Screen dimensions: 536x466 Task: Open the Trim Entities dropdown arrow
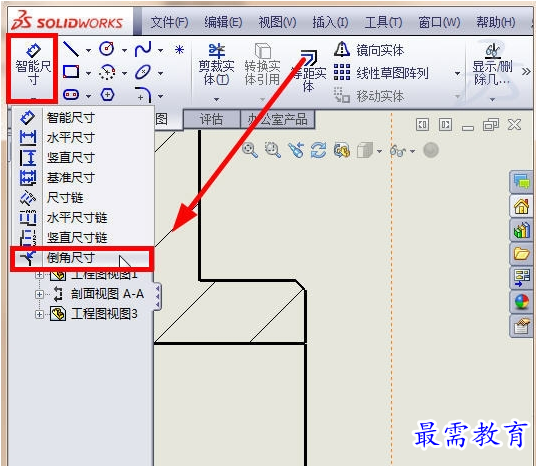click(x=216, y=99)
